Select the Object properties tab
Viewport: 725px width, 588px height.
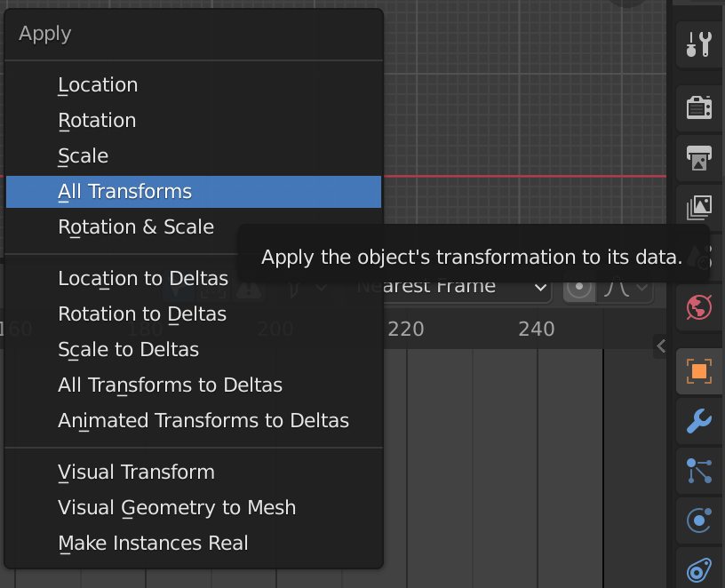(698, 371)
